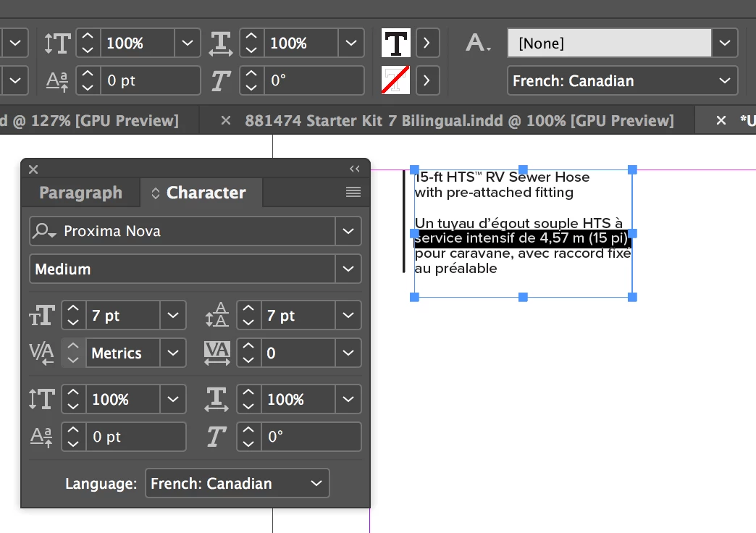Click text line 'au préalable'
This screenshot has height=533, width=756.
click(456, 269)
